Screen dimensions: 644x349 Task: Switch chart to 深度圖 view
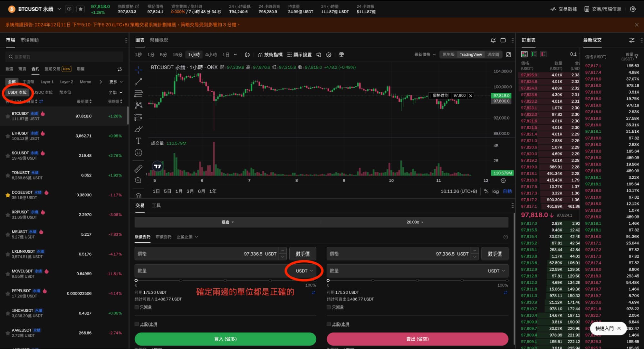pyautogui.click(x=493, y=54)
